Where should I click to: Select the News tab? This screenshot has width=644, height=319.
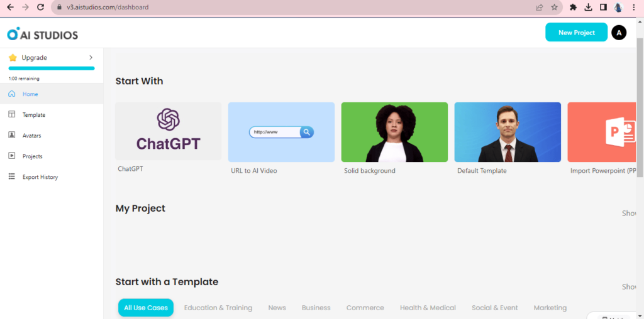tap(277, 308)
